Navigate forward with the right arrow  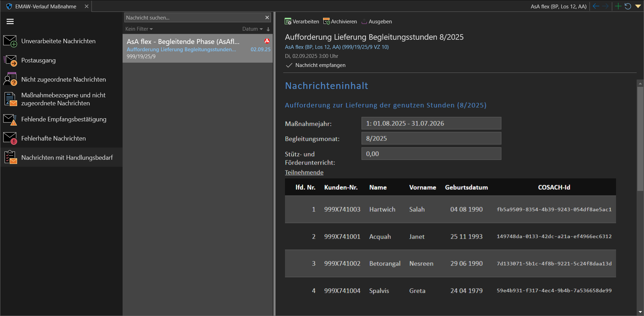point(606,6)
